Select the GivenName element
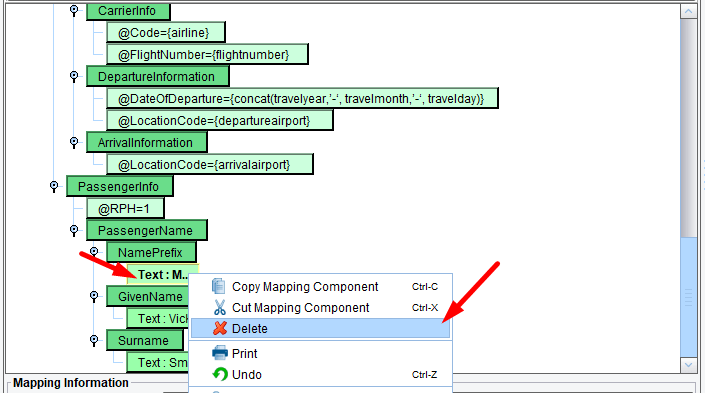The image size is (705, 393). point(147,296)
